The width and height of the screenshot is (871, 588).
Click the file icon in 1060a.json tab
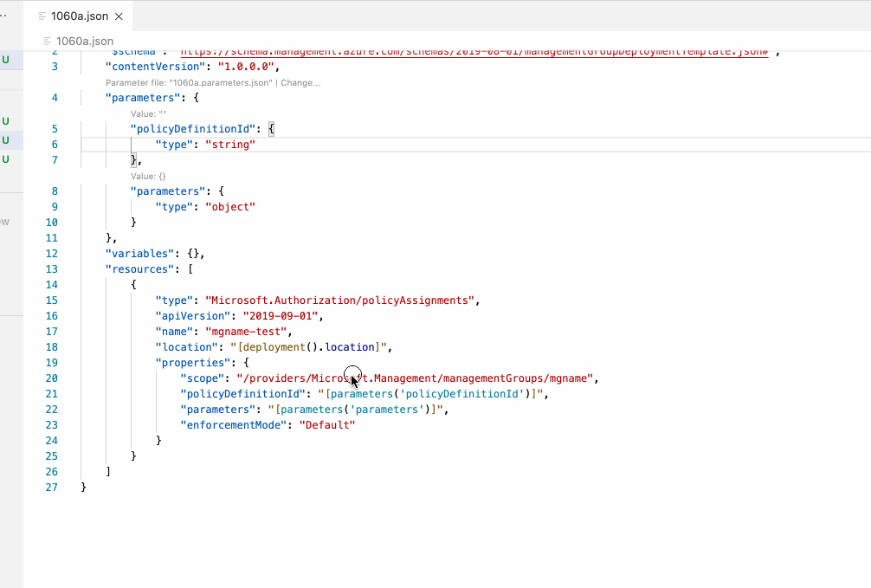coord(42,16)
